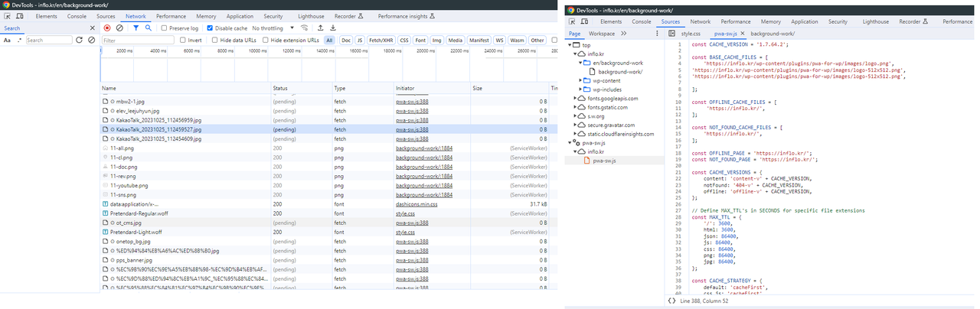Open the background-work/ editor tab
The height and width of the screenshot is (309, 980).
773,34
